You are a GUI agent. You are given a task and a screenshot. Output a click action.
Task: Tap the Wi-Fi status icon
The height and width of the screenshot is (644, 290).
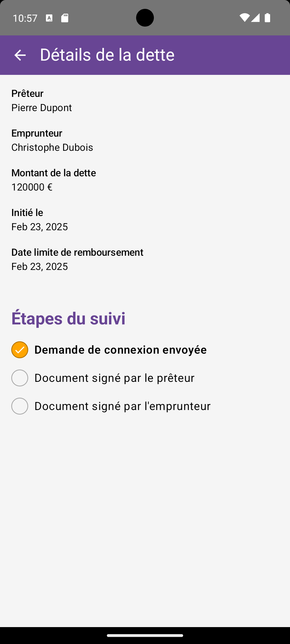[244, 18]
